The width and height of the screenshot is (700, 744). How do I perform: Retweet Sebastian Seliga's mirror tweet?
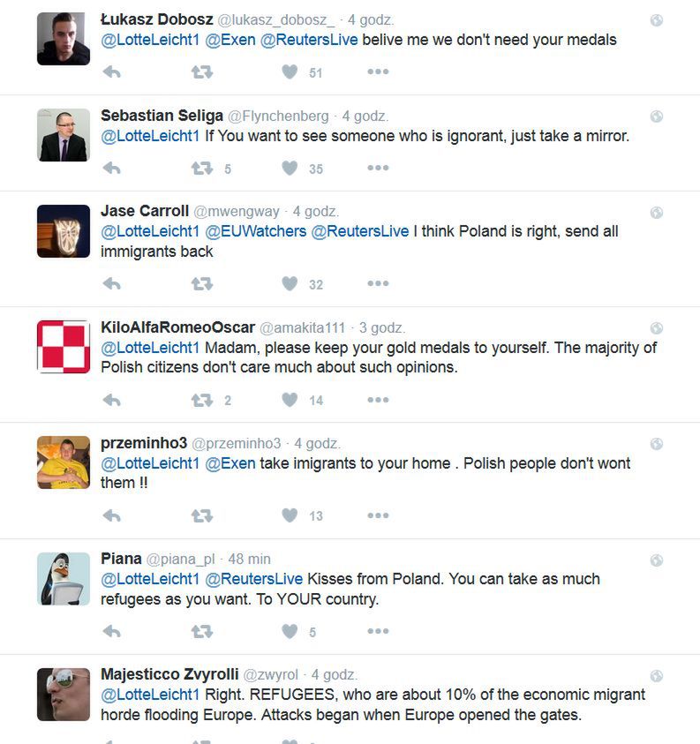click(x=202, y=168)
